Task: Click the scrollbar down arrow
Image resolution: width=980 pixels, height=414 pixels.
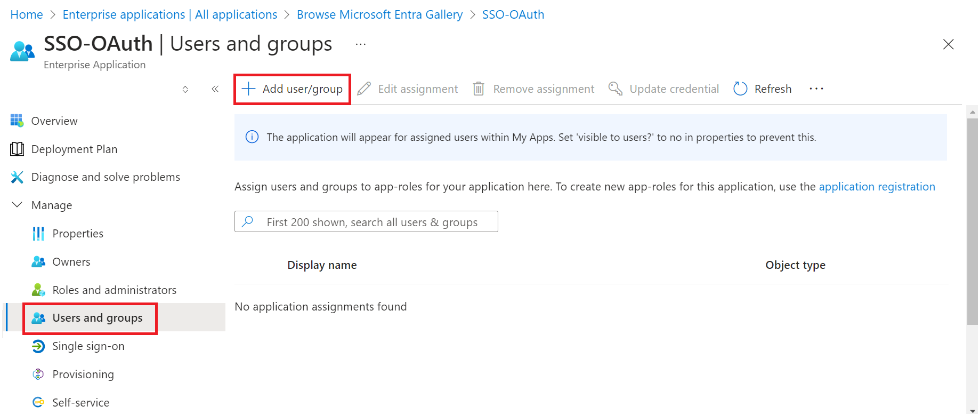Action: coord(973,410)
